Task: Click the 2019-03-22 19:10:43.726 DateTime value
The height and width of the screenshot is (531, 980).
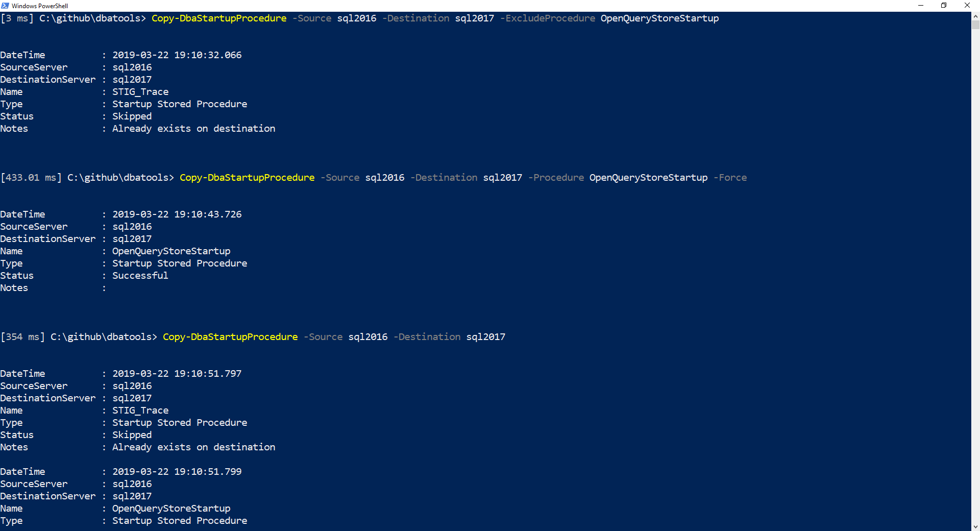Action: tap(177, 214)
